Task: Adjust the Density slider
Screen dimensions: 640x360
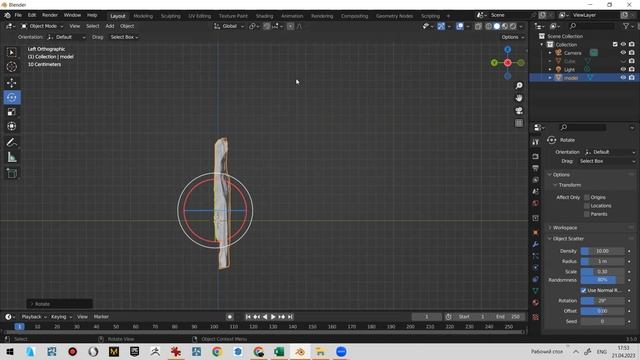Action: click(x=602, y=251)
